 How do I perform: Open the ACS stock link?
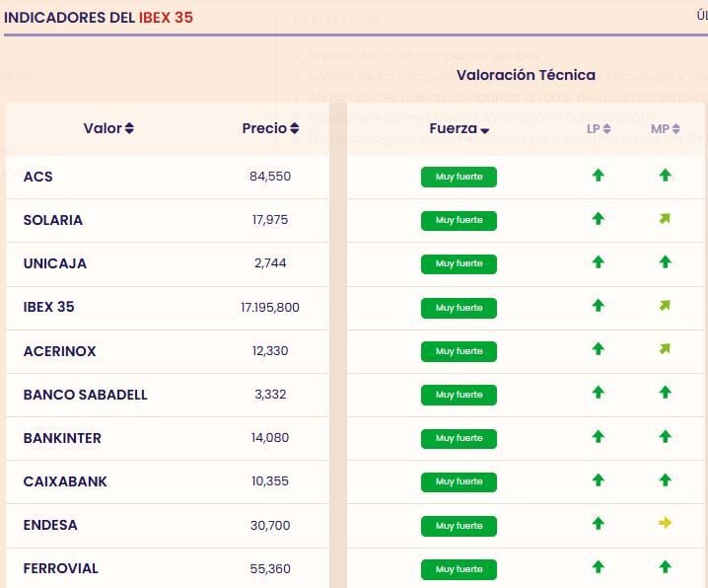[x=38, y=177]
